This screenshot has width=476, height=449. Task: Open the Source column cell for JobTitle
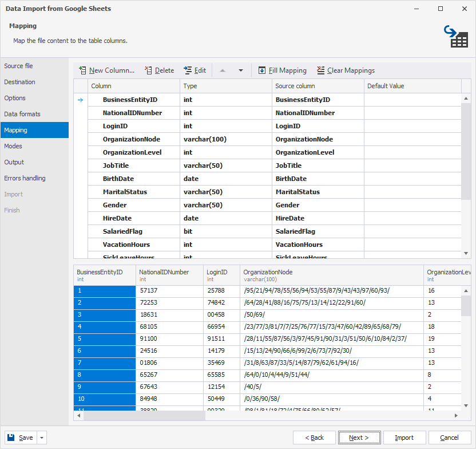pos(318,166)
